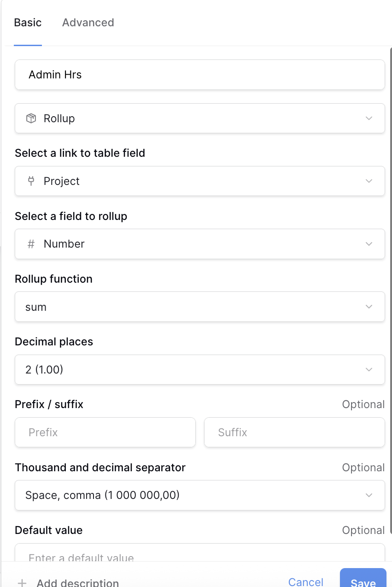Click the plug icon beside Project
This screenshot has width=392, height=587.
tap(31, 181)
